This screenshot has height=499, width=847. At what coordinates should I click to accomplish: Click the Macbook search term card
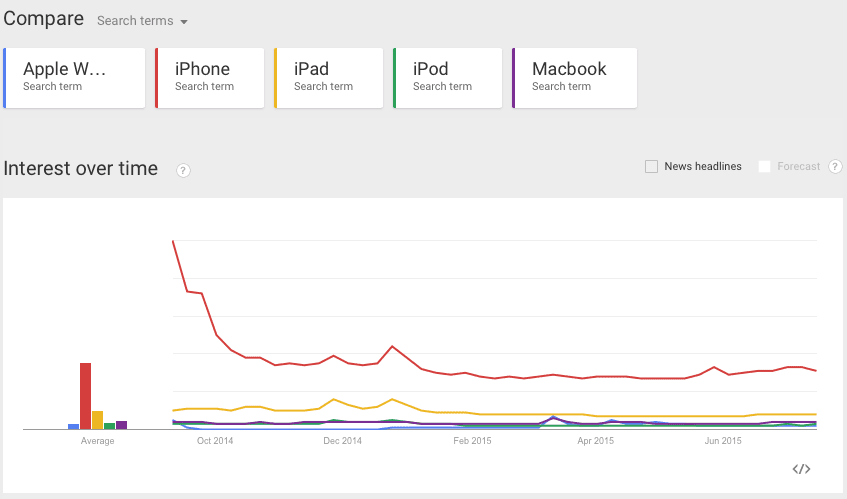click(x=575, y=77)
